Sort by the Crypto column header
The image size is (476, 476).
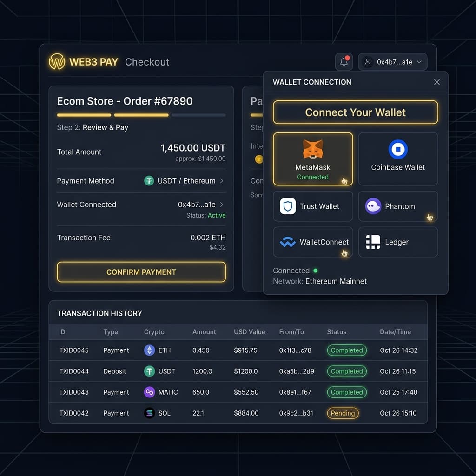point(154,332)
